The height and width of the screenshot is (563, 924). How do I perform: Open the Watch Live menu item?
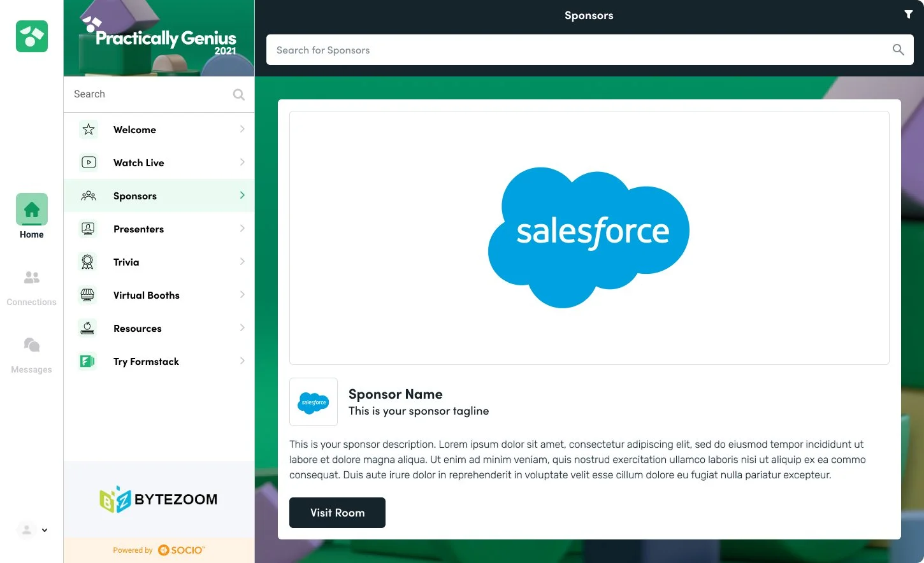pos(159,162)
